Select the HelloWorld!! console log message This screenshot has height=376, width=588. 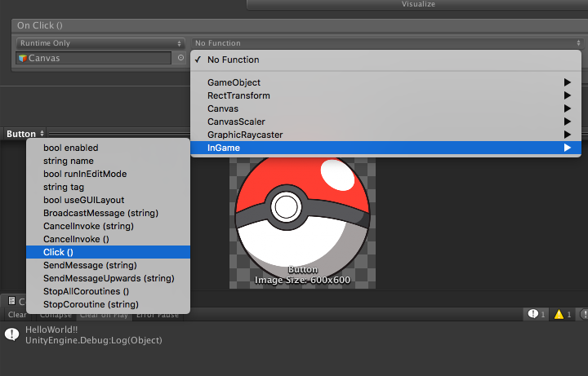pyautogui.click(x=51, y=330)
